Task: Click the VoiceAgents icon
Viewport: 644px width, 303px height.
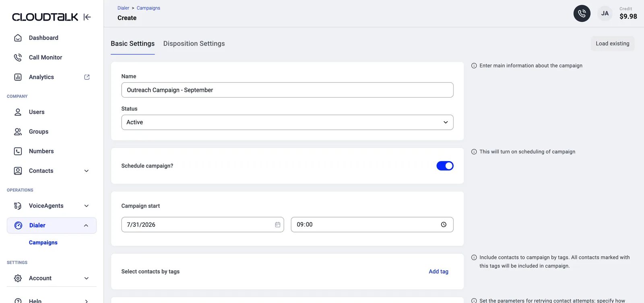Action: tap(18, 206)
